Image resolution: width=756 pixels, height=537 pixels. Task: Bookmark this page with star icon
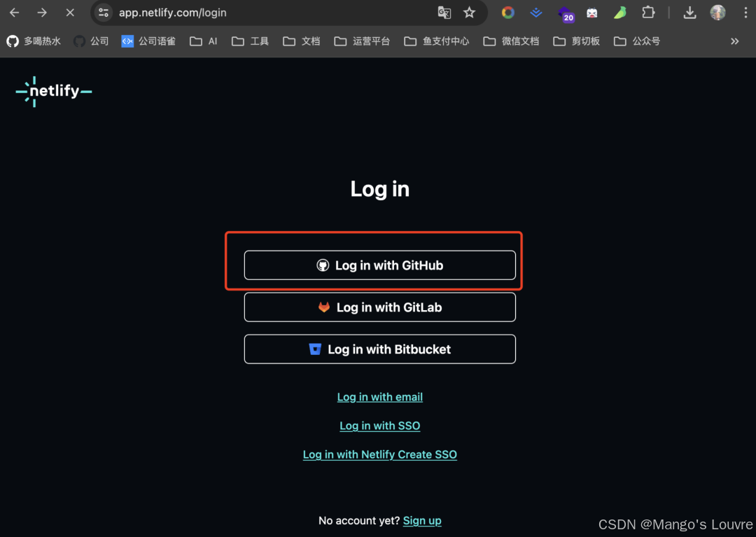469,13
